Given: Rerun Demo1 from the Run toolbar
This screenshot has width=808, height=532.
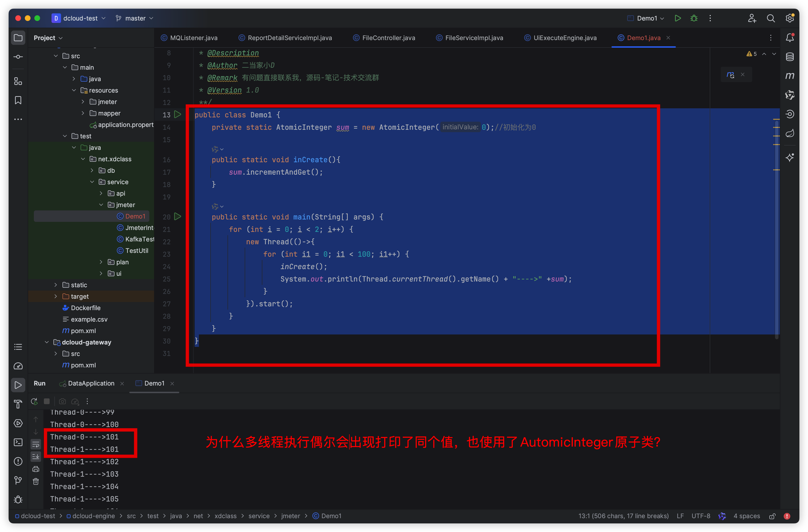Looking at the screenshot, I should (34, 401).
